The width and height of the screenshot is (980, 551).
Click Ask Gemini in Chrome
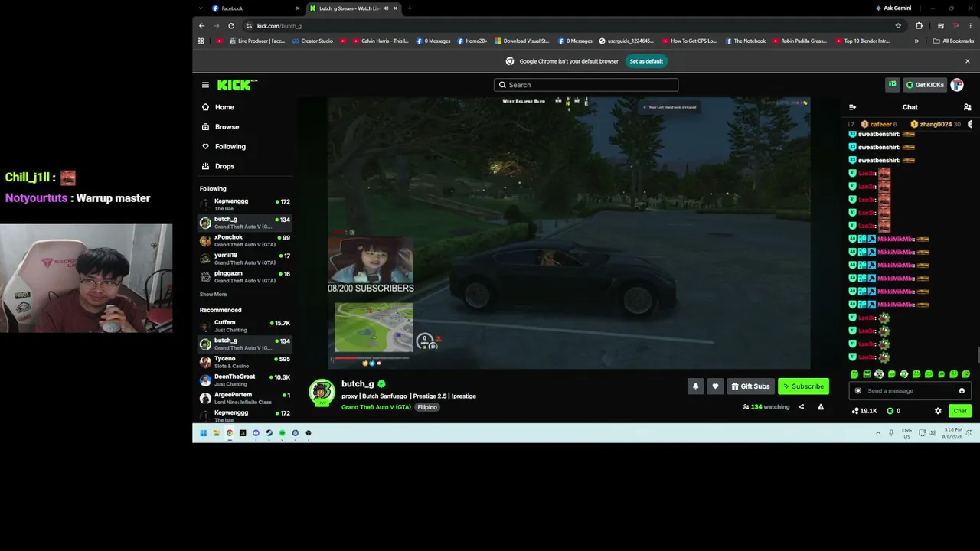click(893, 8)
